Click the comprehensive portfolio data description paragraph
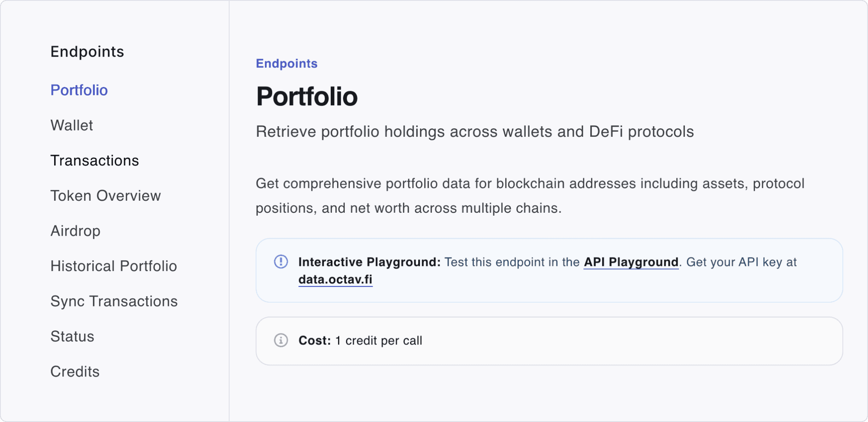This screenshot has width=868, height=422. click(529, 196)
